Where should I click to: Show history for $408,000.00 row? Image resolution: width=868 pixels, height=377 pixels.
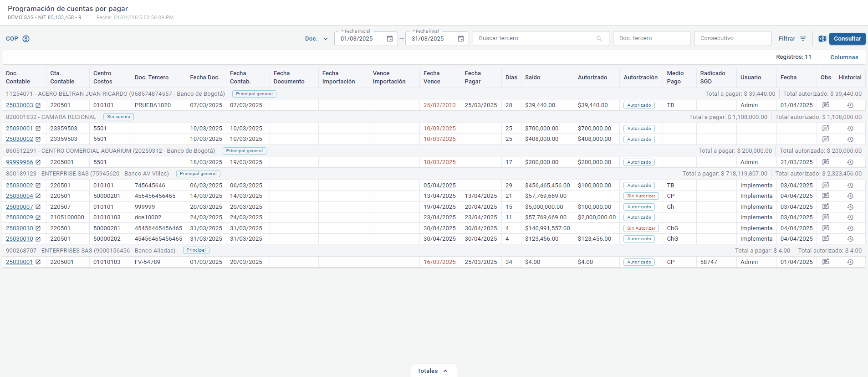(850, 139)
